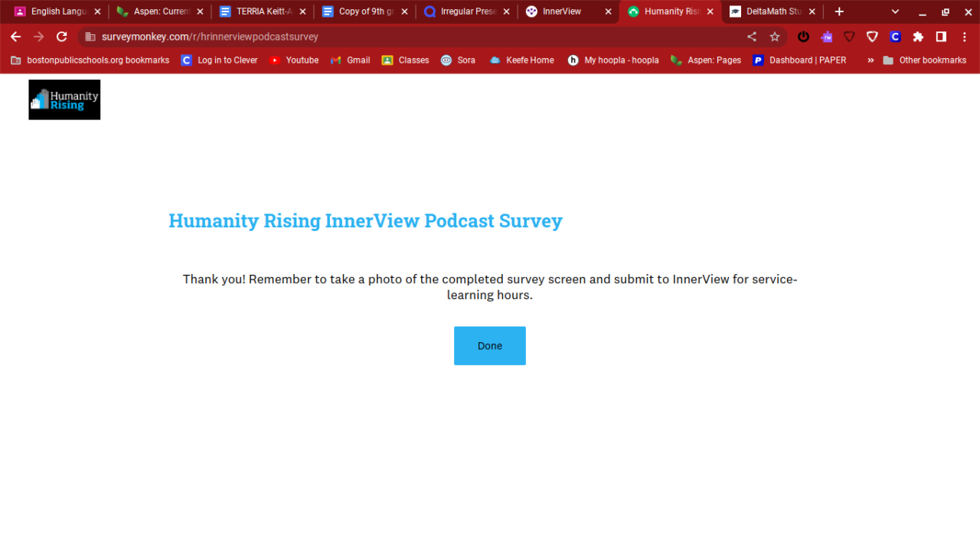This screenshot has width=980, height=551.
Task: Click the white shield extension icon
Action: point(872,37)
